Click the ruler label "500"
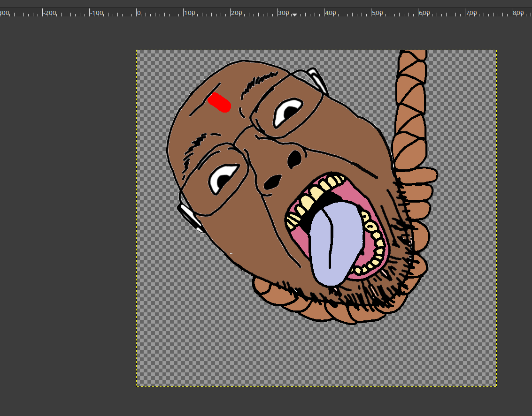Screen dimensions: 532x416 (x=377, y=13)
